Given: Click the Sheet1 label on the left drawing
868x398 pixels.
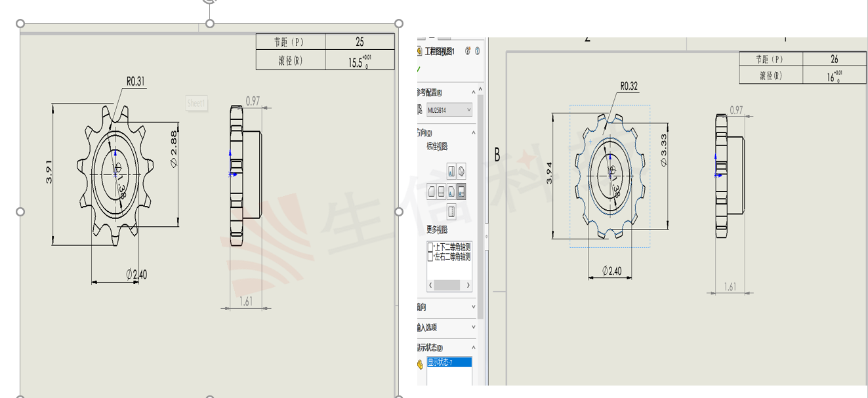Looking at the screenshot, I should click(196, 103).
